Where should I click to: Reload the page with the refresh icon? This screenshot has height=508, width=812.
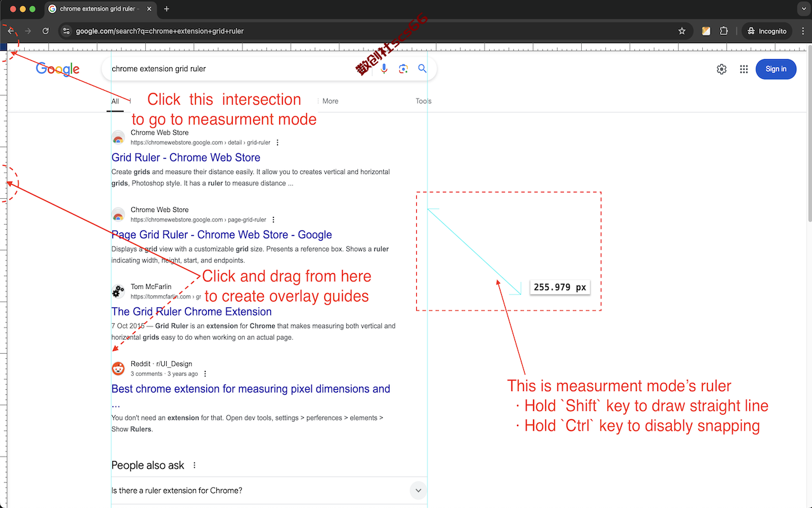point(46,31)
